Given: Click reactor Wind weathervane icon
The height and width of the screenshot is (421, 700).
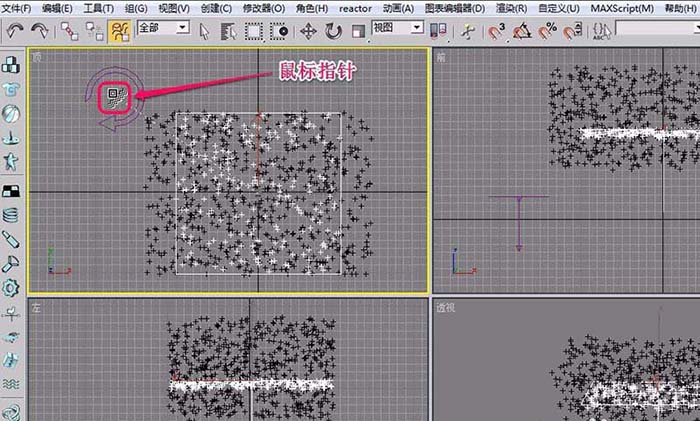Looking at the screenshot, I should pyautogui.click(x=11, y=314).
